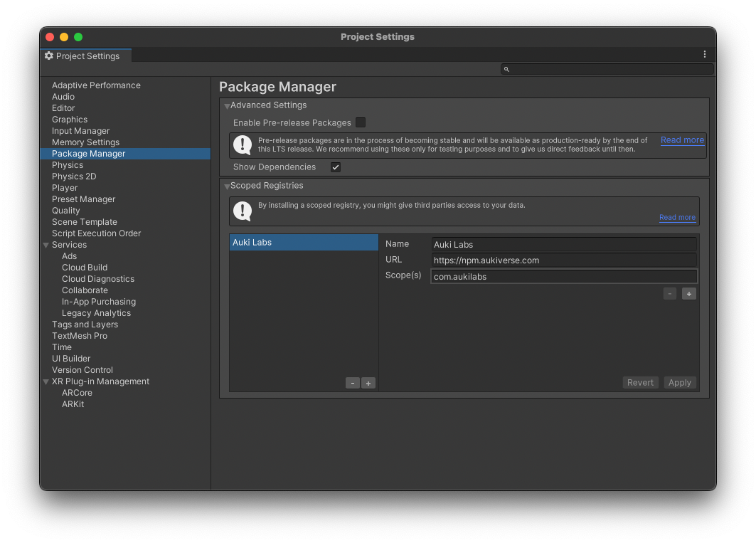Click the Apply button
756x543 pixels.
pyautogui.click(x=680, y=383)
